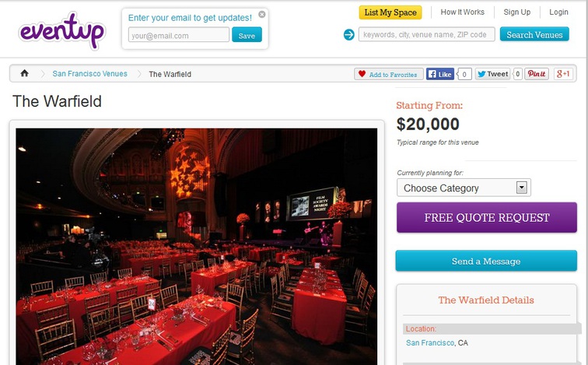Add The Warfield to Favorites
The width and height of the screenshot is (588, 365).
(x=389, y=74)
